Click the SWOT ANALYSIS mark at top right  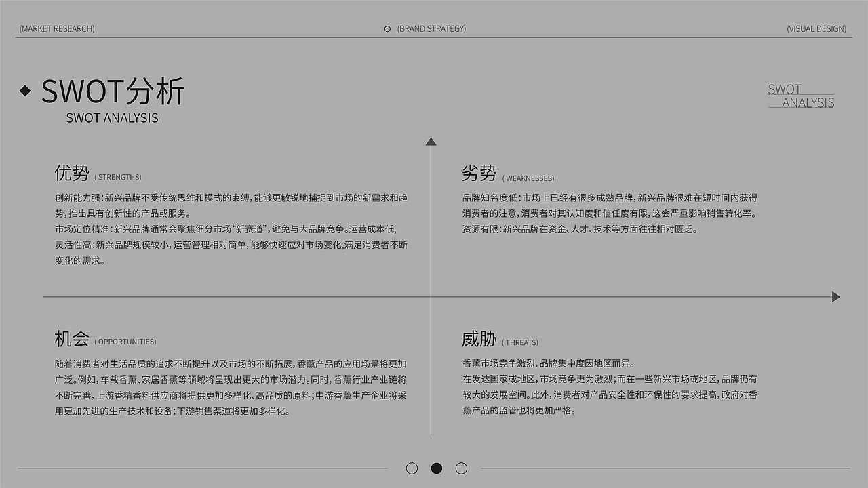(x=801, y=96)
